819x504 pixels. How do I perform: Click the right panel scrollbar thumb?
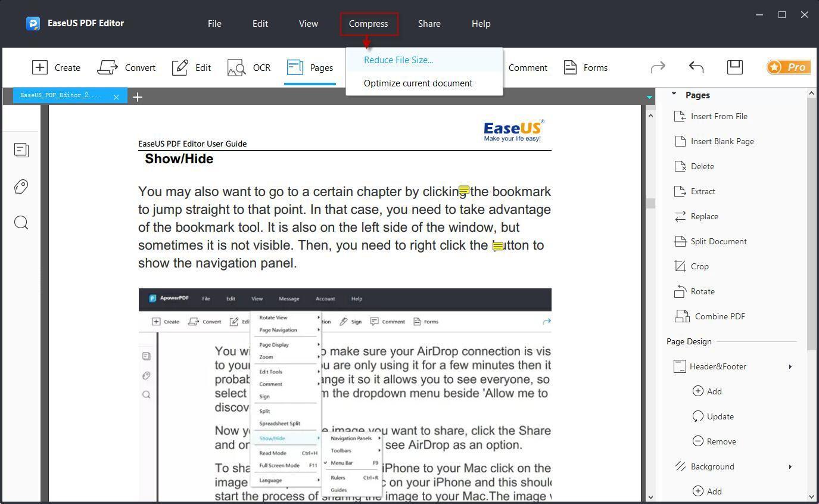(x=811, y=224)
